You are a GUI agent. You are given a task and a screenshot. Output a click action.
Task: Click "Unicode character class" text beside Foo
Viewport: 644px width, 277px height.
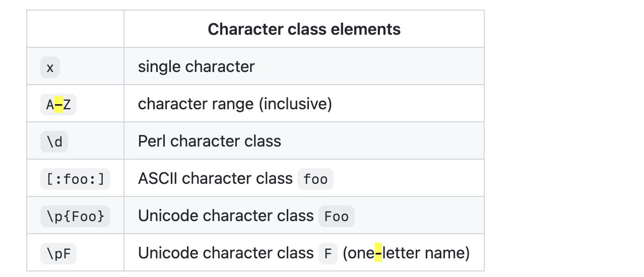click(226, 216)
